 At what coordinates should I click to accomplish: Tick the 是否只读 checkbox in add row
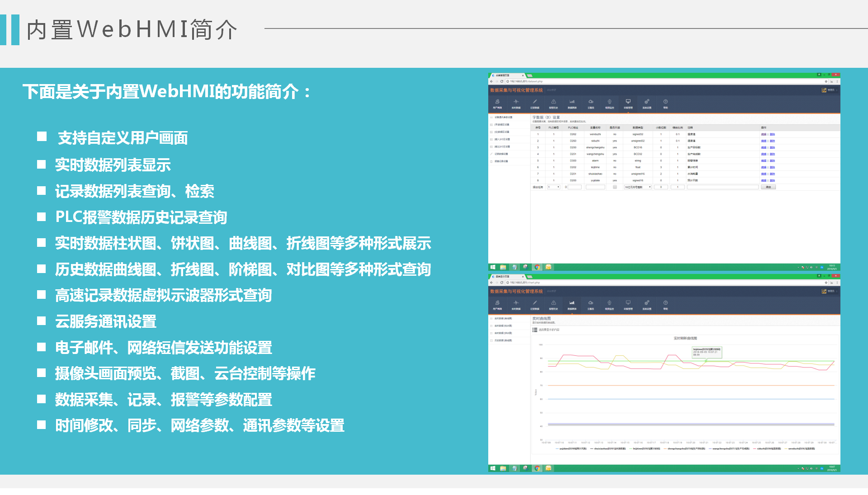[x=615, y=187]
